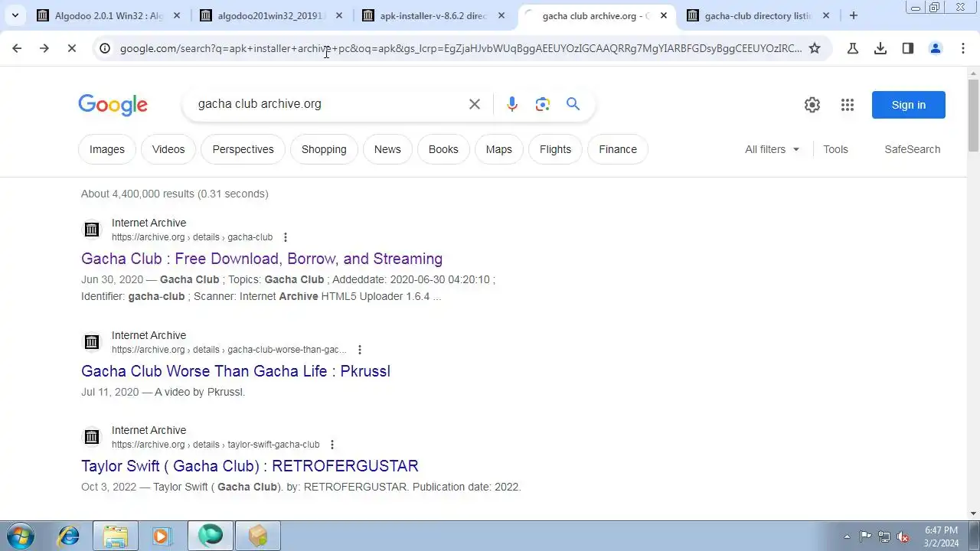Start voice search with microphone icon
The width and height of the screenshot is (980, 551).
point(512,104)
